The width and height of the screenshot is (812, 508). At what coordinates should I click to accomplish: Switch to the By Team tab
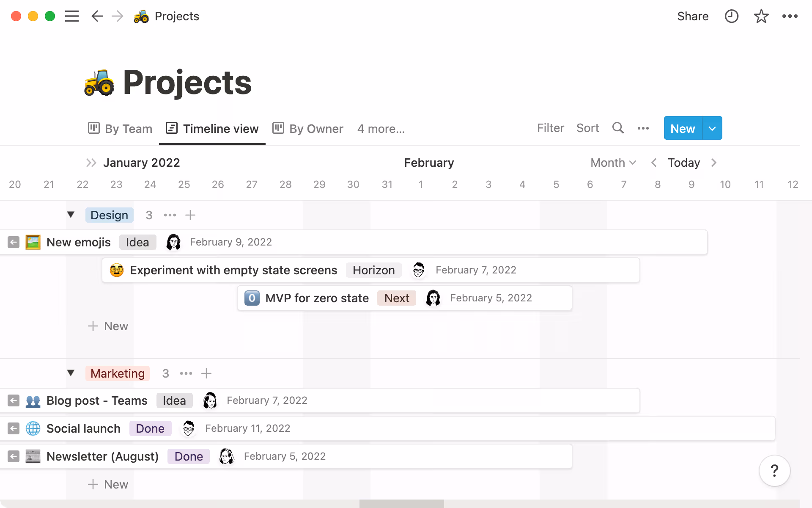(120, 129)
